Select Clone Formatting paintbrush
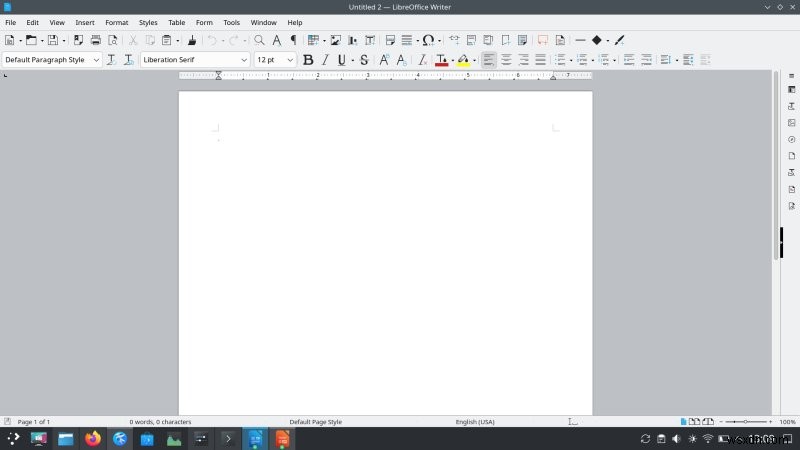 coord(192,40)
